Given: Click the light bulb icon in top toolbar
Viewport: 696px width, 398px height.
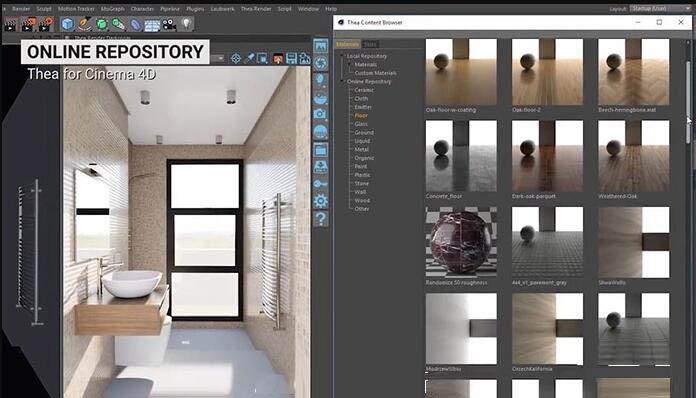Looking at the screenshot, I should tap(186, 24).
